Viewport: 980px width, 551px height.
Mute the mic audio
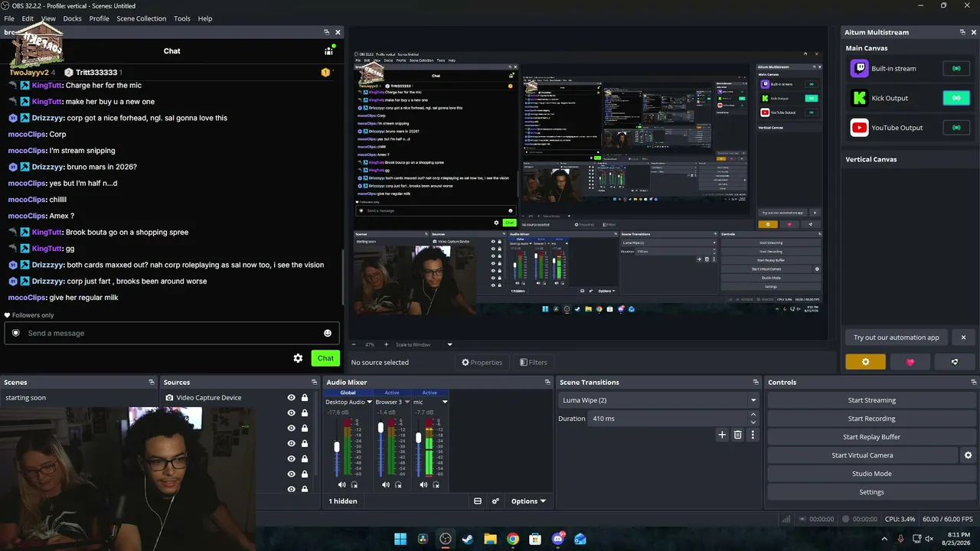pyautogui.click(x=423, y=484)
